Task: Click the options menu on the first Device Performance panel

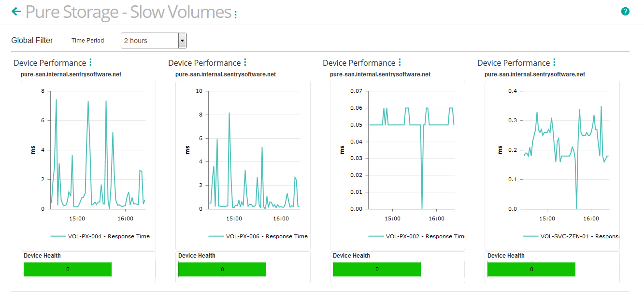Action: pos(90,61)
